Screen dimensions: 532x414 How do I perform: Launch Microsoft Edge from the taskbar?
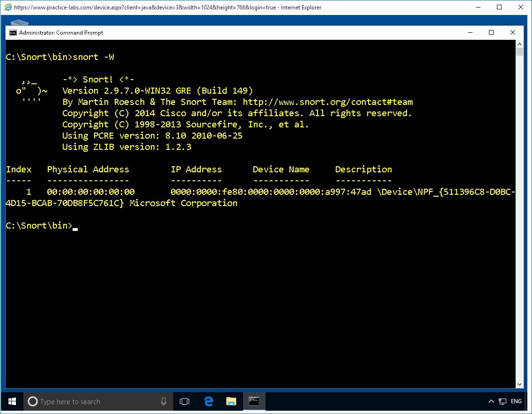208,401
